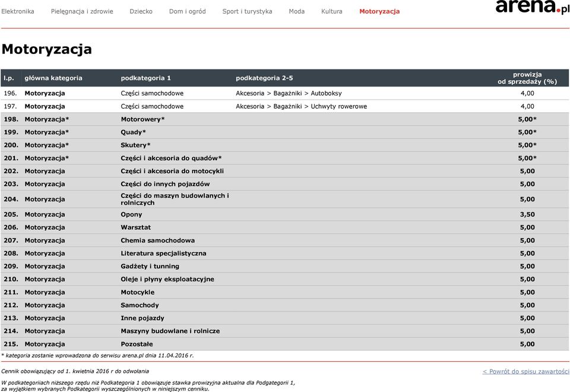The image size is (570, 392).
Task: Click the 3,50 commission value for Opony
Action: 527,215
